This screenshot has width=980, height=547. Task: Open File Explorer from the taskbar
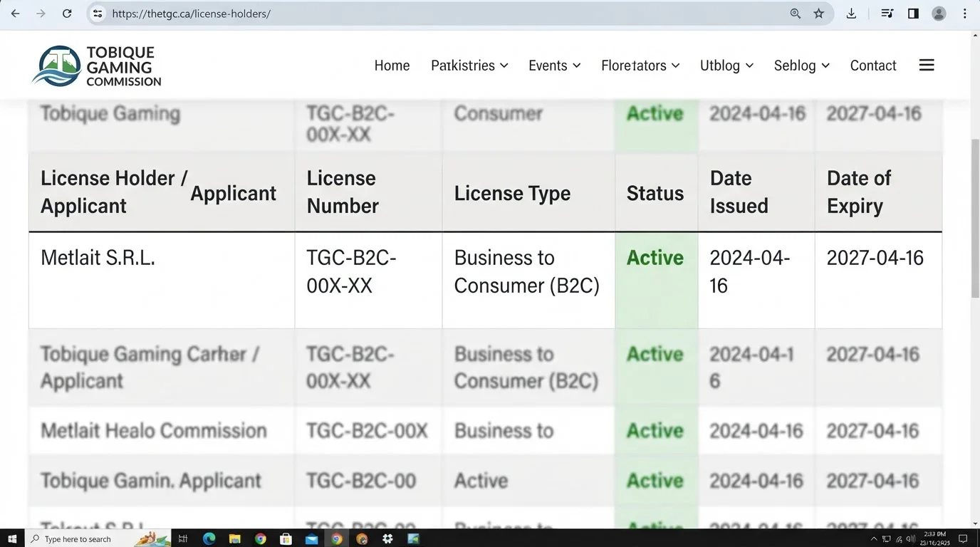tap(234, 539)
